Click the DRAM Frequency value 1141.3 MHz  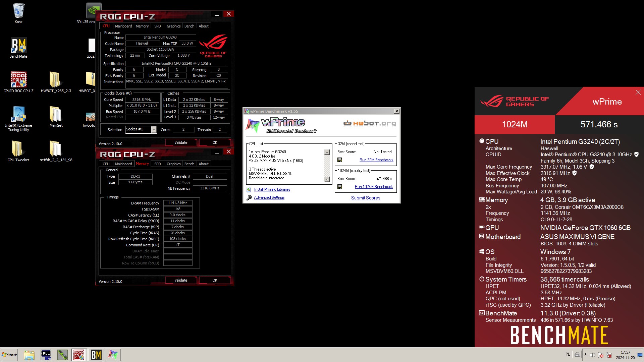[x=178, y=203]
